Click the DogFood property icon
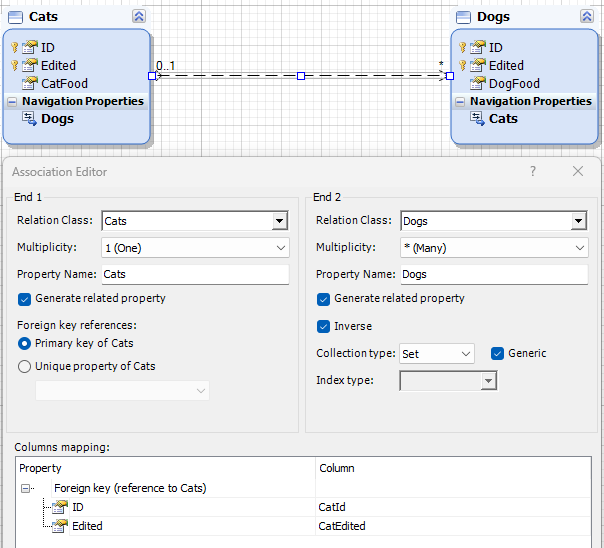Viewport: 604px width, 548px height. coord(477,83)
